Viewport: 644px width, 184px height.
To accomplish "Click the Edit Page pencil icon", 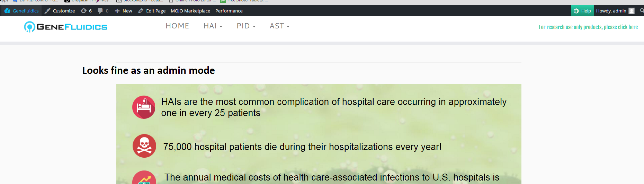I will [x=141, y=11].
